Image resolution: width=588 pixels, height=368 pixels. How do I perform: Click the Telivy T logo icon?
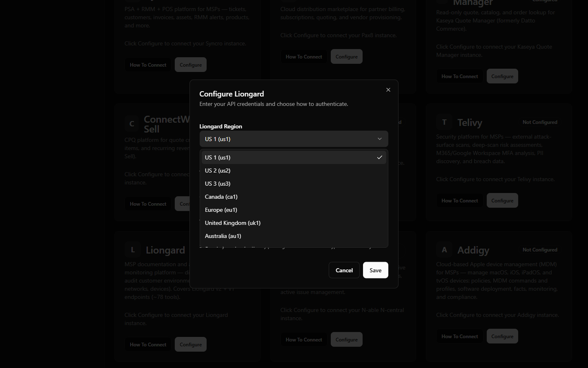[444, 122]
